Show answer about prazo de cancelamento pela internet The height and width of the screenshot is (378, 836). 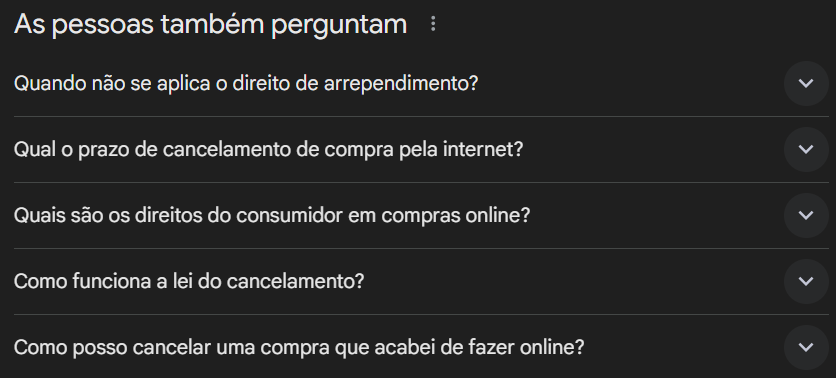pos(421,149)
